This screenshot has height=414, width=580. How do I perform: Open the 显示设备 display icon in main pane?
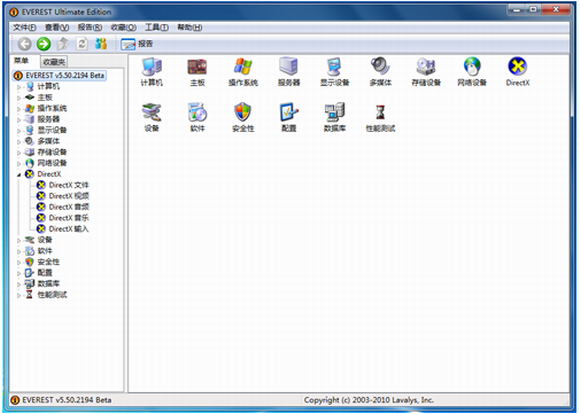(334, 72)
